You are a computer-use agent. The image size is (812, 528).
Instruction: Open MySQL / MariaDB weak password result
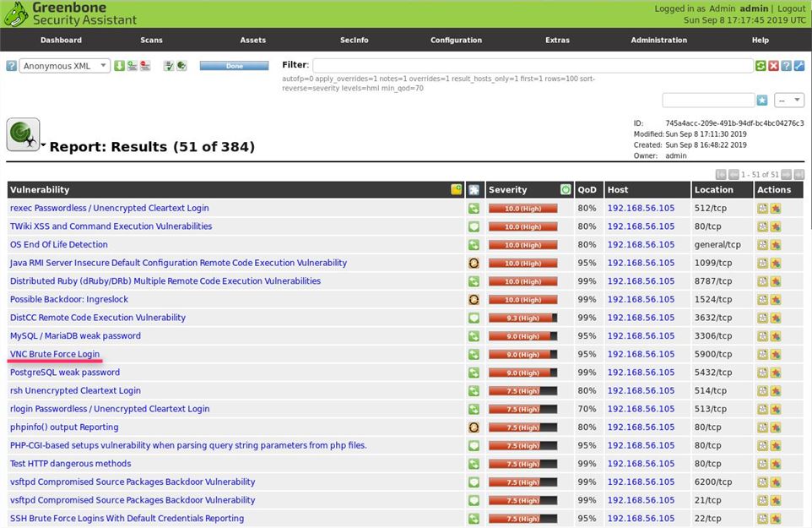(76, 335)
